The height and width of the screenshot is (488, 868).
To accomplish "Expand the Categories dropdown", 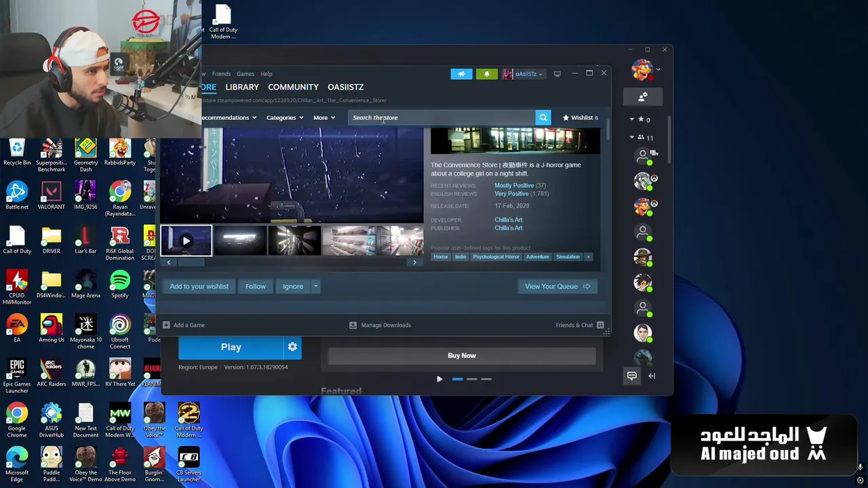I will pyautogui.click(x=284, y=118).
